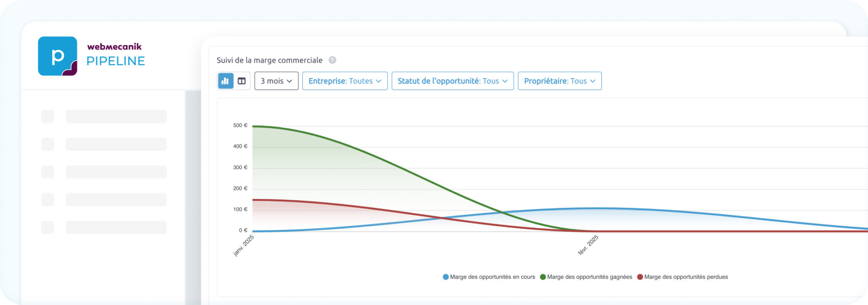The height and width of the screenshot is (305, 868).
Task: Click the red legend color dot
Action: (640, 277)
